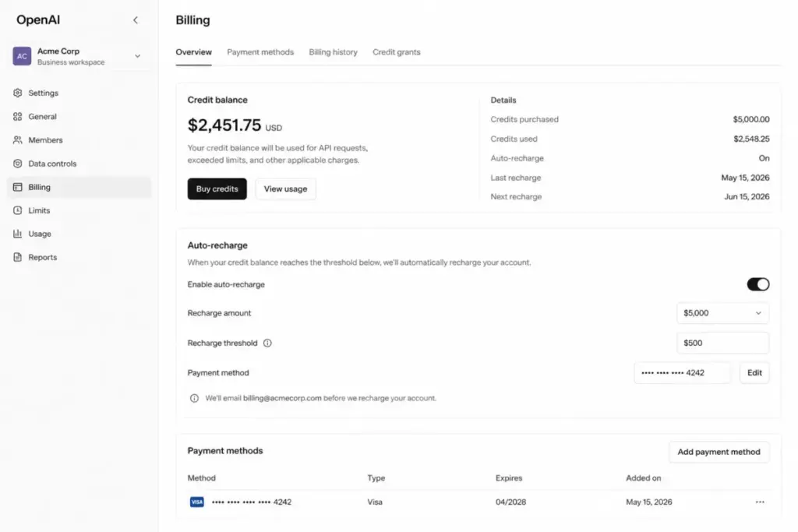This screenshot has width=798, height=532.
Task: Open the Billing history tab
Action: click(333, 52)
